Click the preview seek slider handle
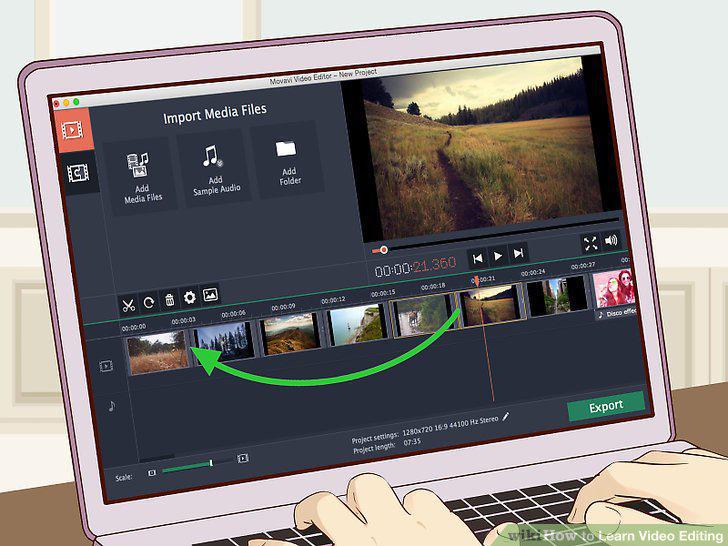The height and width of the screenshot is (546, 728). pos(384,250)
